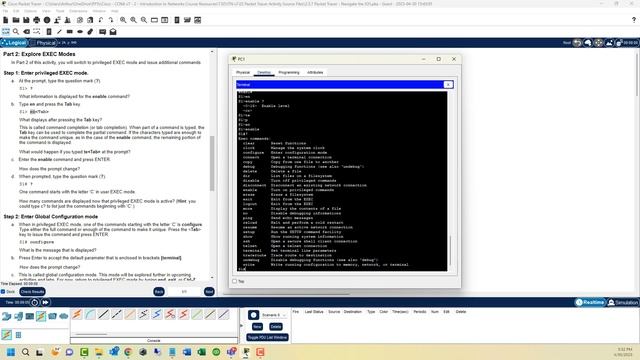Open a file with folder toolbar icon
Viewport: 640px width, 360px height.
coord(16,20)
